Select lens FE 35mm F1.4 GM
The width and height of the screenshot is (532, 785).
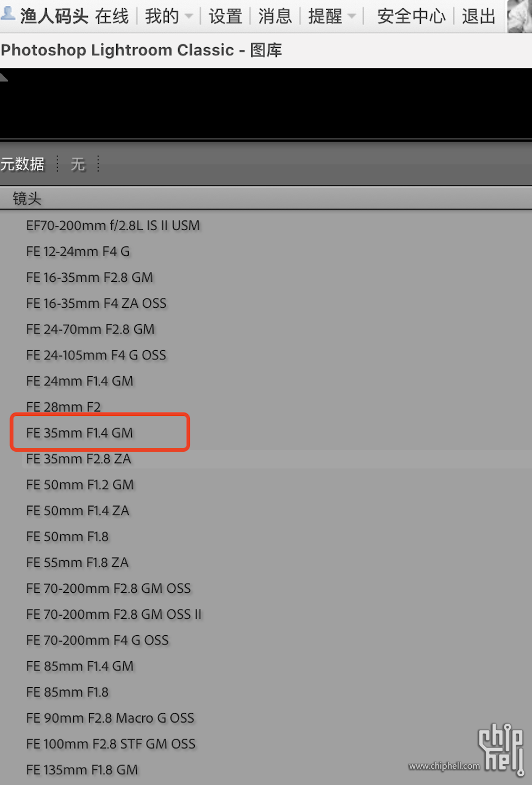(80, 433)
